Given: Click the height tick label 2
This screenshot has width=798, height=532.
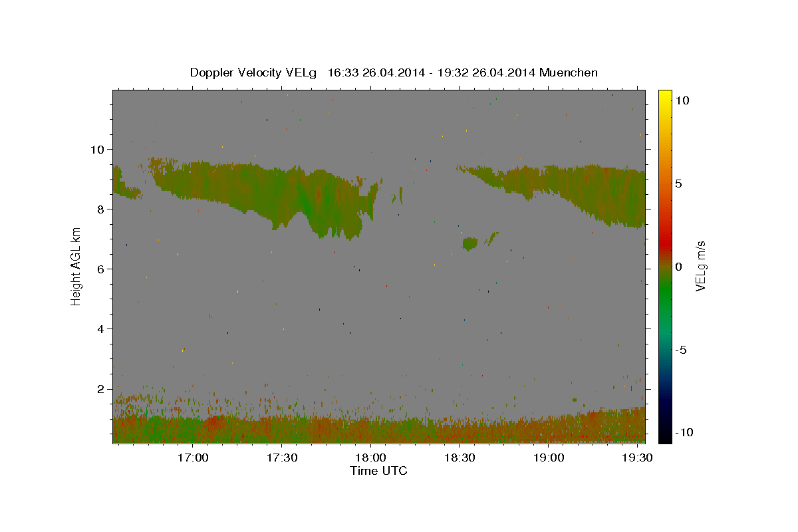Looking at the screenshot, I should [x=102, y=389].
